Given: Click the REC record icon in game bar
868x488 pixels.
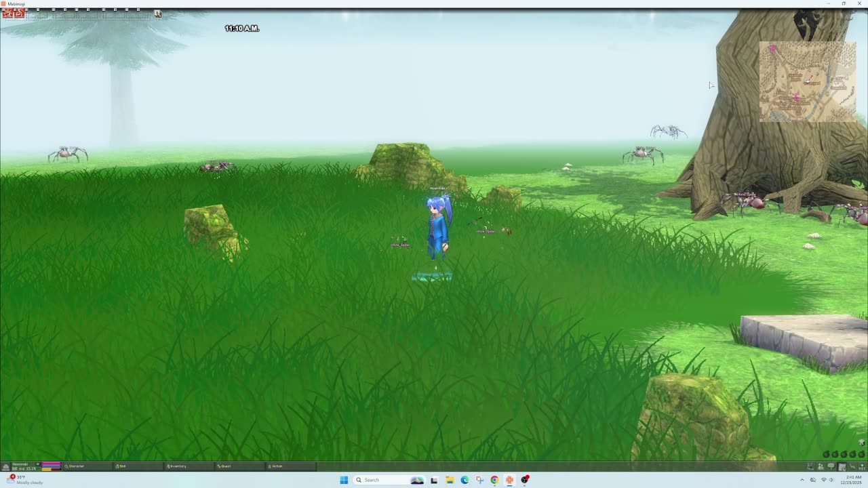Looking at the screenshot, I should 862,466.
